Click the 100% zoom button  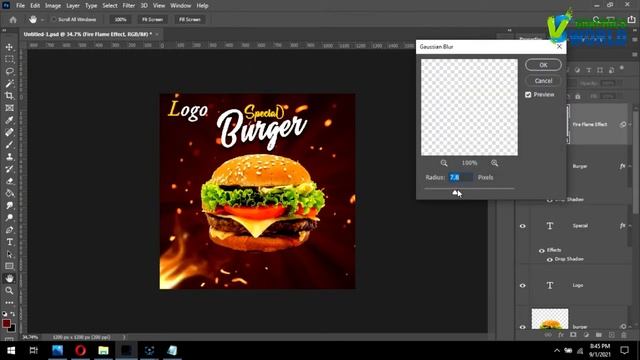[120, 20]
